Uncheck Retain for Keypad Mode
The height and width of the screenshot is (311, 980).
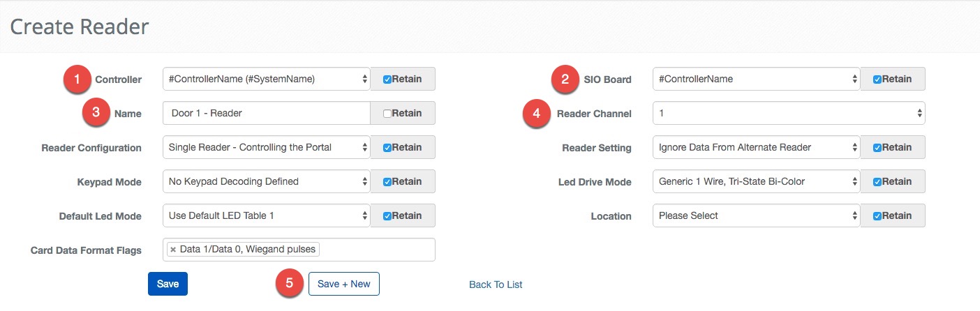click(x=387, y=182)
